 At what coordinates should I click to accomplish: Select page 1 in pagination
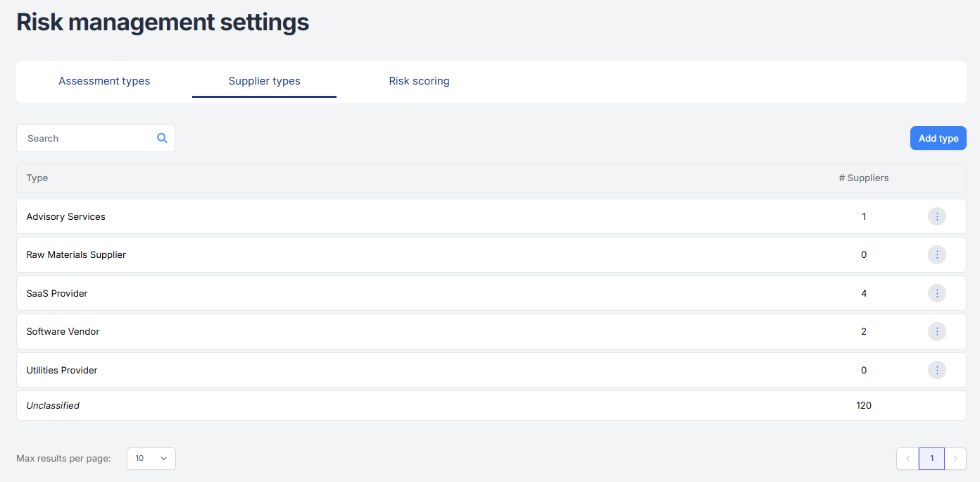click(x=931, y=459)
